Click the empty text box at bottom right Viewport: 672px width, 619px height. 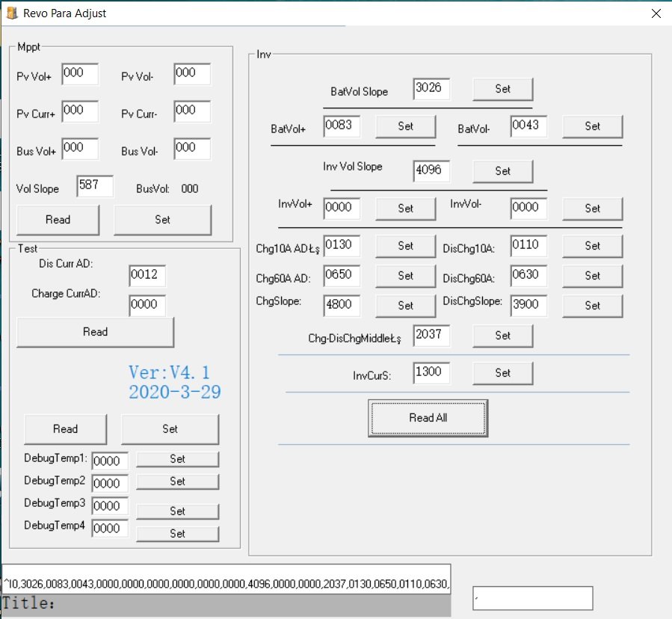(x=532, y=598)
